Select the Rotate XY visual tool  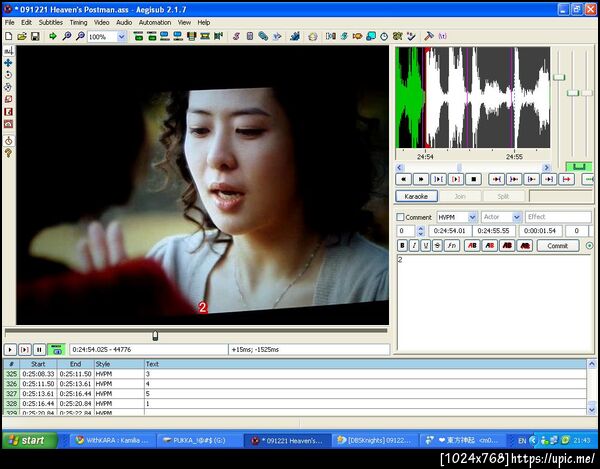click(8, 87)
